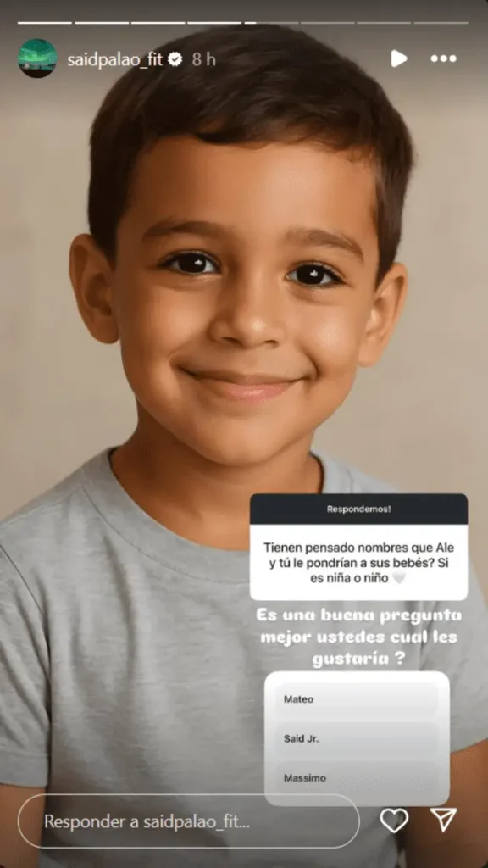This screenshot has width=488, height=868.
Task: Vote for Massimo in the poll
Action: pyautogui.click(x=357, y=778)
